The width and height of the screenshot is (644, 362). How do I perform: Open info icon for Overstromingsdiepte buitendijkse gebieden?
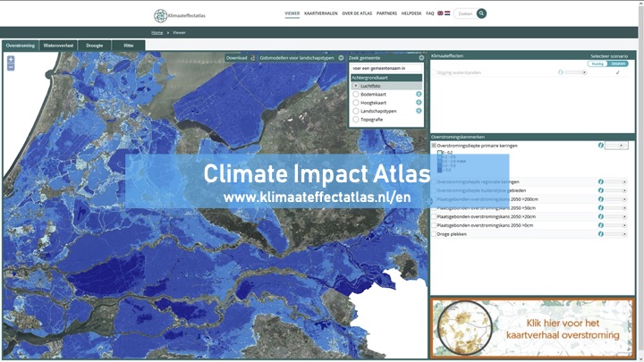tap(600, 190)
